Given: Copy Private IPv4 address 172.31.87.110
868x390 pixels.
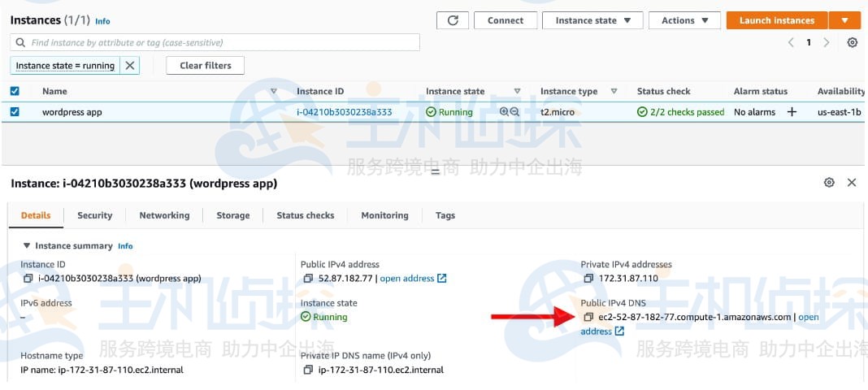Looking at the screenshot, I should click(x=588, y=278).
